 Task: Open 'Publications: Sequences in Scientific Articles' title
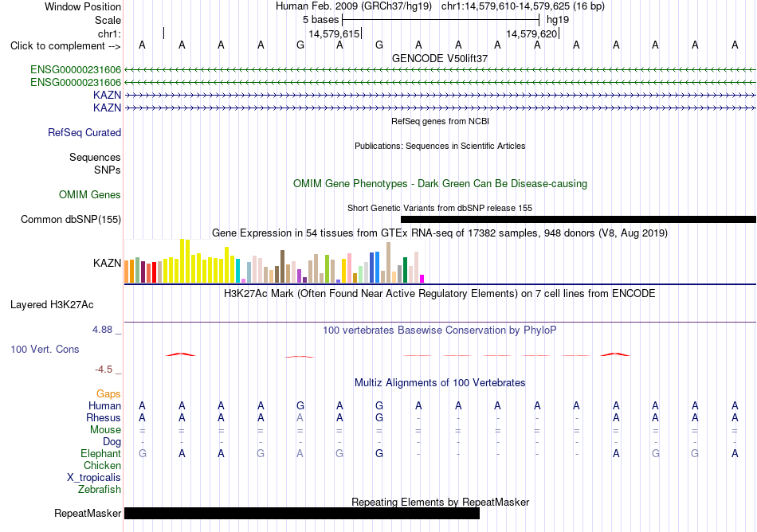[440, 146]
